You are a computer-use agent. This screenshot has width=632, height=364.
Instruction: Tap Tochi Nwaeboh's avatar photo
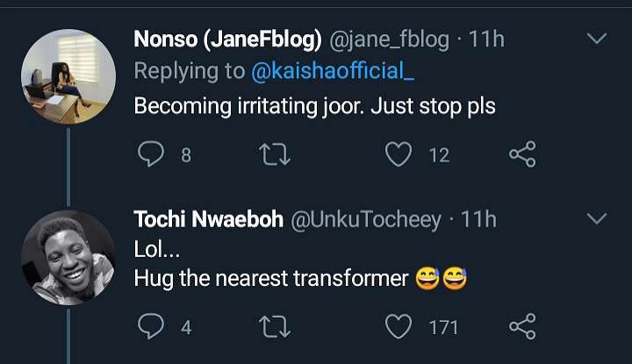coord(68,255)
